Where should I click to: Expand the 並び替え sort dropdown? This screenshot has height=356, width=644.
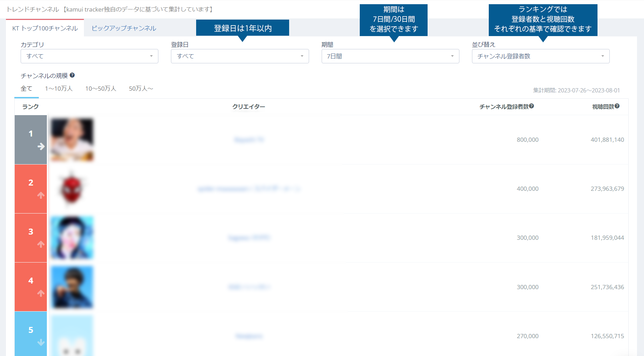click(x=540, y=56)
